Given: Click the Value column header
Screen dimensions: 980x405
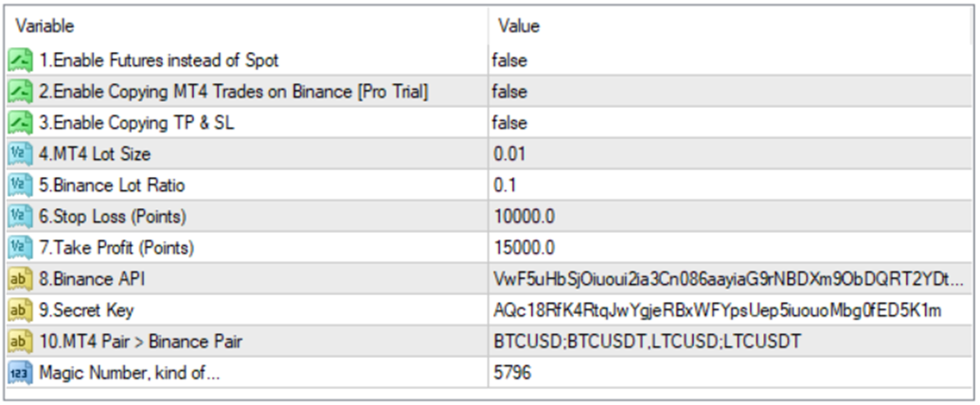Looking at the screenshot, I should tap(519, 26).
